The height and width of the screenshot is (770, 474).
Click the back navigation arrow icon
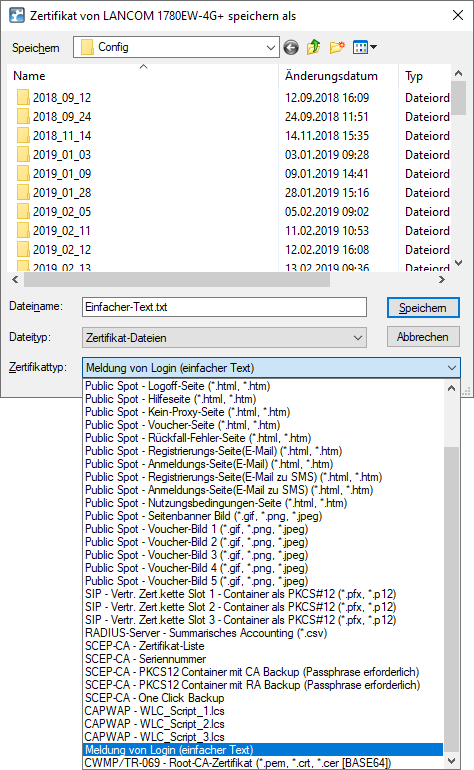[x=291, y=48]
